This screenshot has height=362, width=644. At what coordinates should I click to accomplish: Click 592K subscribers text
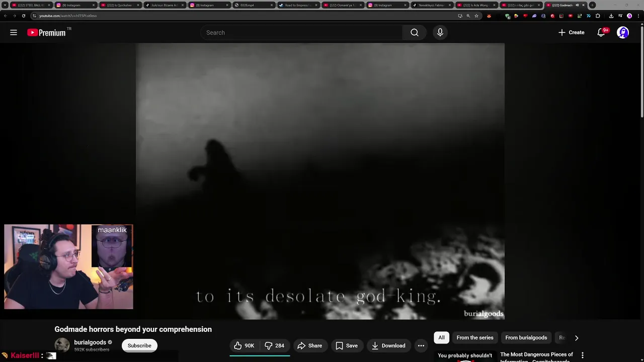click(92, 349)
